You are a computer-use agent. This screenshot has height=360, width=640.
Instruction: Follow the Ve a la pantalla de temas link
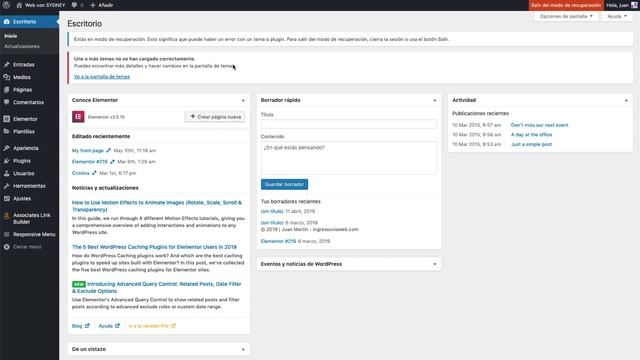102,77
